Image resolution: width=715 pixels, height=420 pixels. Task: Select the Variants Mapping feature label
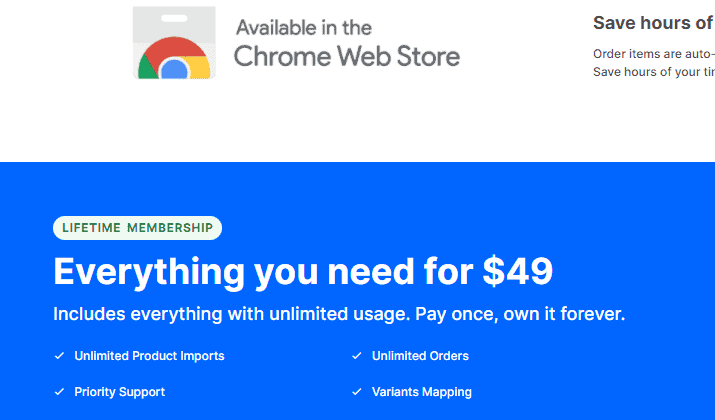422,392
